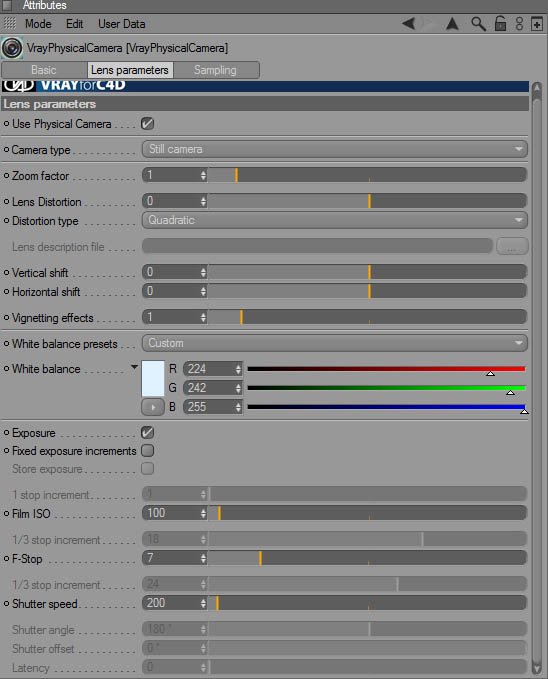
Task: Open the Camera type dropdown
Action: [x=334, y=149]
